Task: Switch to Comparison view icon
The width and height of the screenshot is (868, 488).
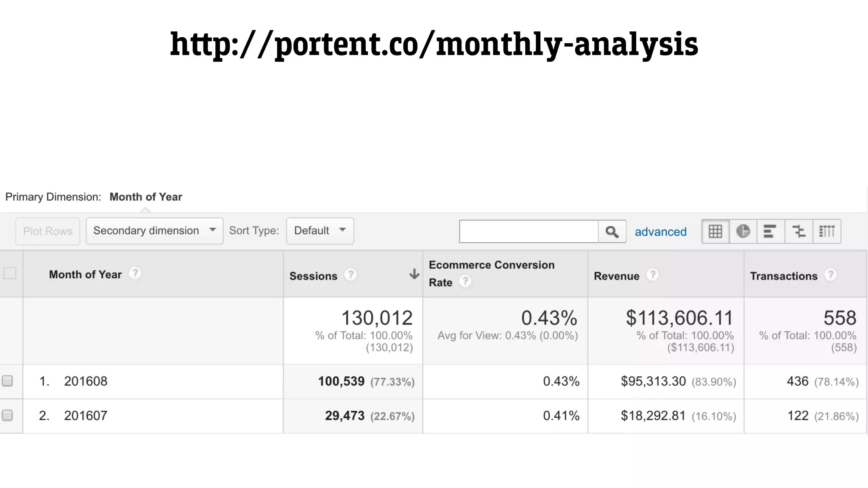Action: (x=798, y=231)
